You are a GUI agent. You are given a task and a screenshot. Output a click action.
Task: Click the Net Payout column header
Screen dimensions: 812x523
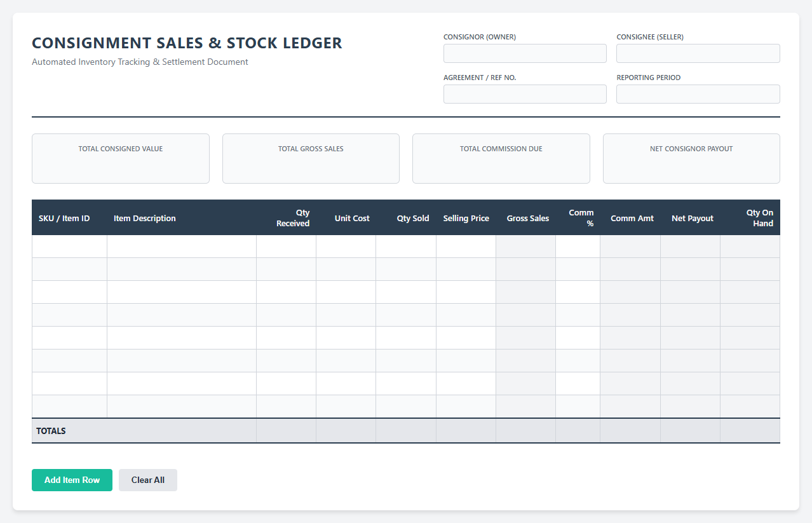click(690, 218)
